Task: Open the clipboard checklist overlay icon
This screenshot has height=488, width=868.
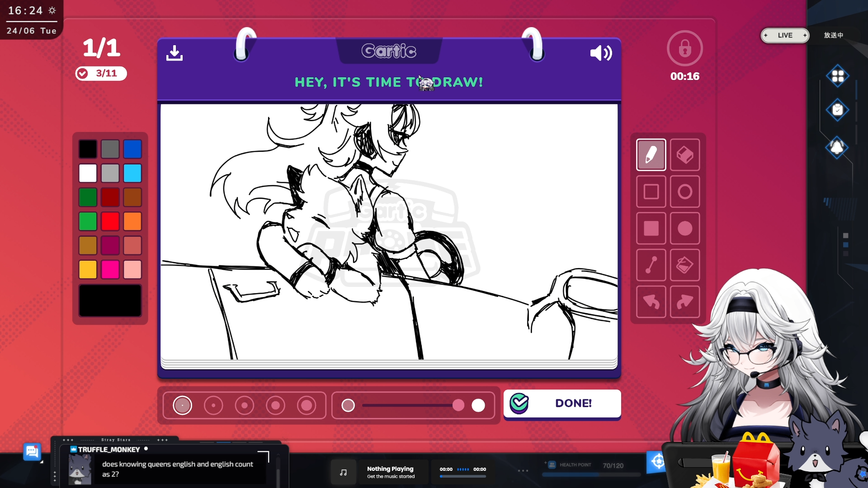Action: (x=838, y=110)
